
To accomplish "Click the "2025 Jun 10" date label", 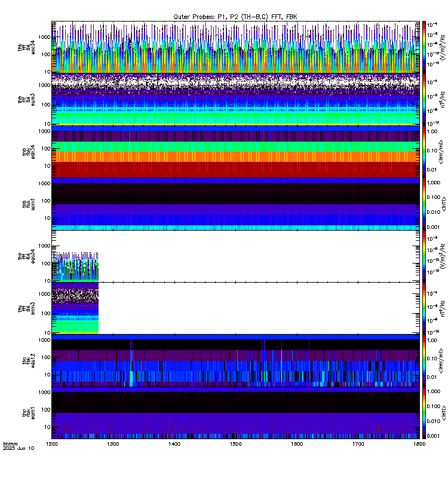I will (x=19, y=448).
